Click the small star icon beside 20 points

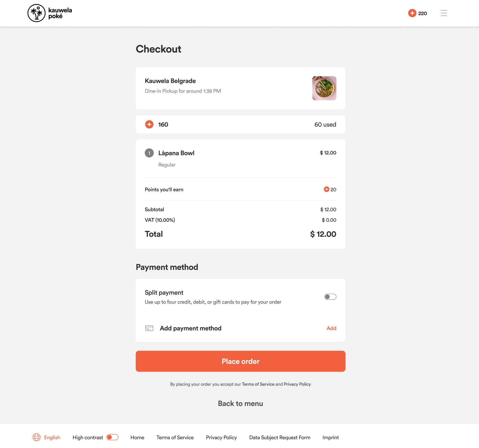click(326, 189)
